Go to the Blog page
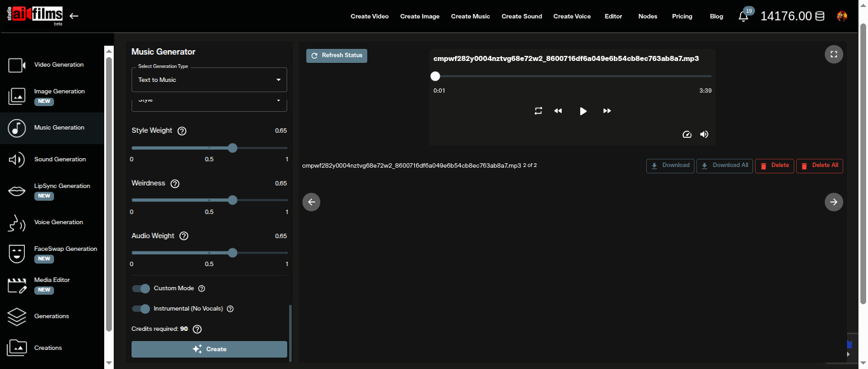This screenshot has height=369, width=868. tap(717, 17)
